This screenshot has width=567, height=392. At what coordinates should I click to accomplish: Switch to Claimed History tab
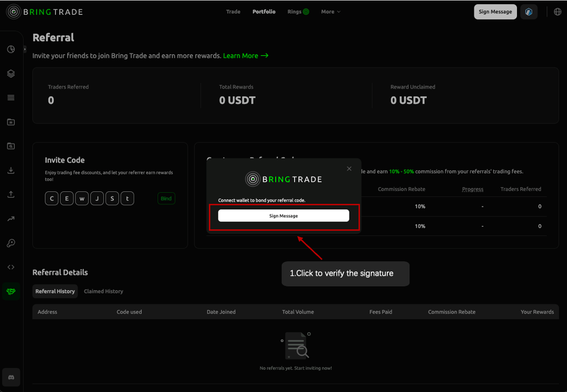[104, 291]
